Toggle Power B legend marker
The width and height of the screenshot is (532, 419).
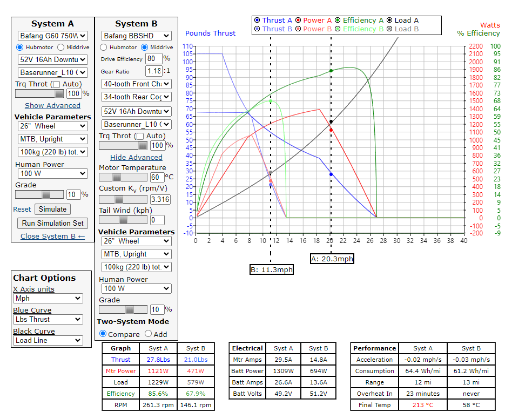(298, 29)
